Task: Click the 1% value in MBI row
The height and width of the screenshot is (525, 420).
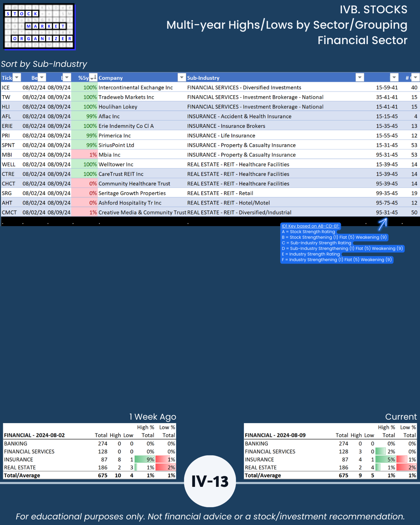Action: point(93,155)
